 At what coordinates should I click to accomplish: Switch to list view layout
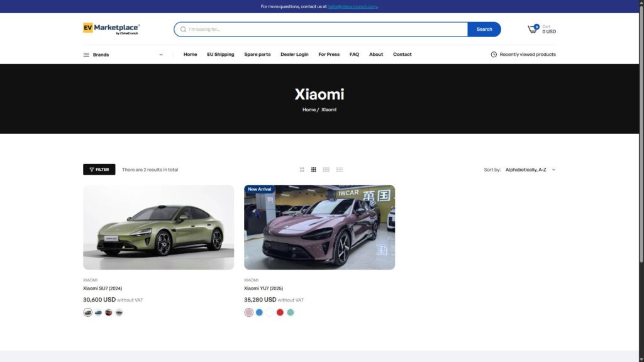click(x=339, y=170)
